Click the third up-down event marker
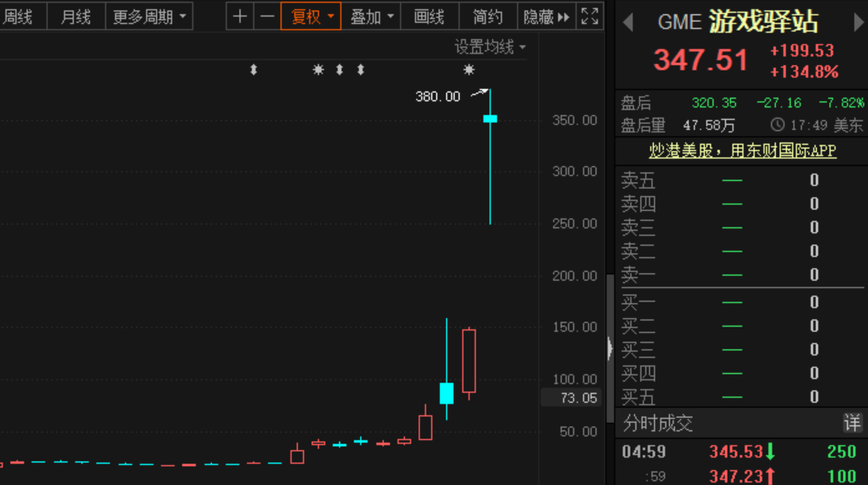This screenshot has width=868, height=485. [361, 70]
